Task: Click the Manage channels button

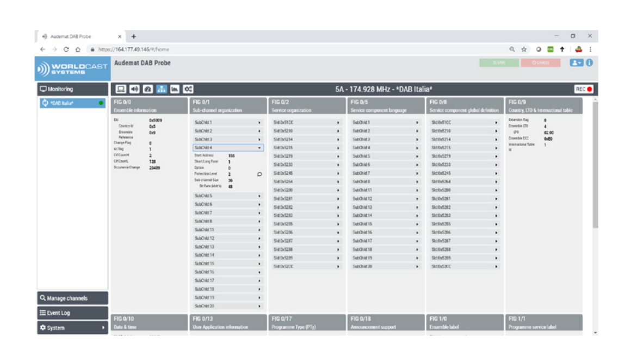Action: (72, 298)
